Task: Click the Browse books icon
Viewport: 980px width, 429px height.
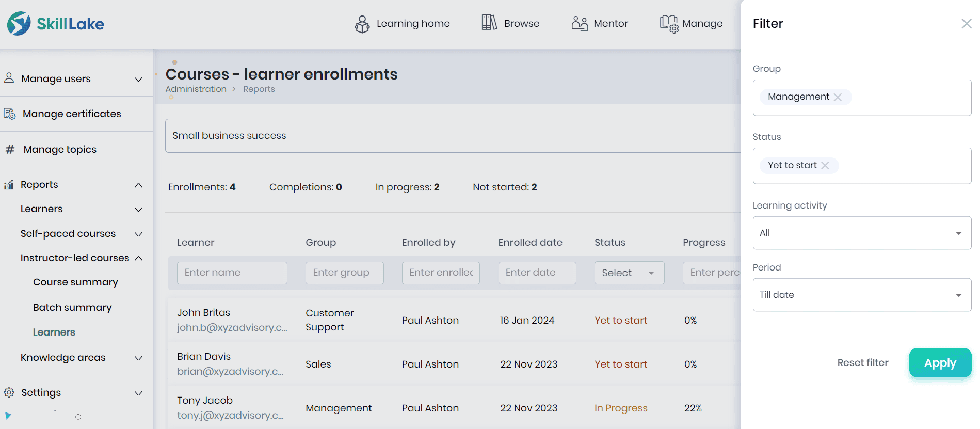Action: [x=489, y=23]
